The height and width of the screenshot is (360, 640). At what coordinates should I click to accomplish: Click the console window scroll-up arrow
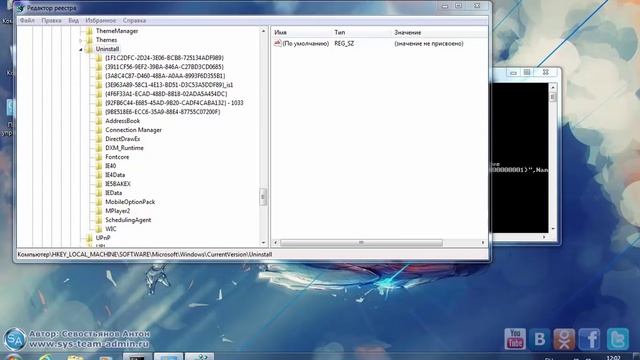[553, 87]
